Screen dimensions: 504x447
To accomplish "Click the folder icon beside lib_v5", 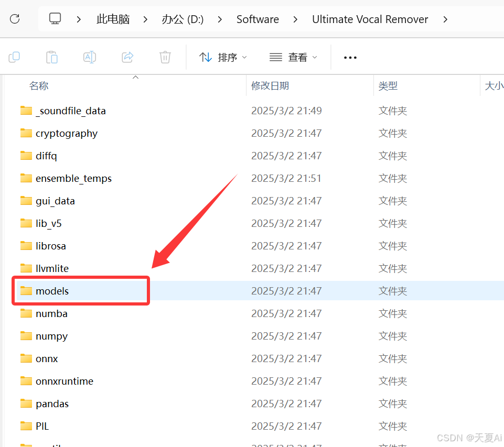I will click(26, 223).
